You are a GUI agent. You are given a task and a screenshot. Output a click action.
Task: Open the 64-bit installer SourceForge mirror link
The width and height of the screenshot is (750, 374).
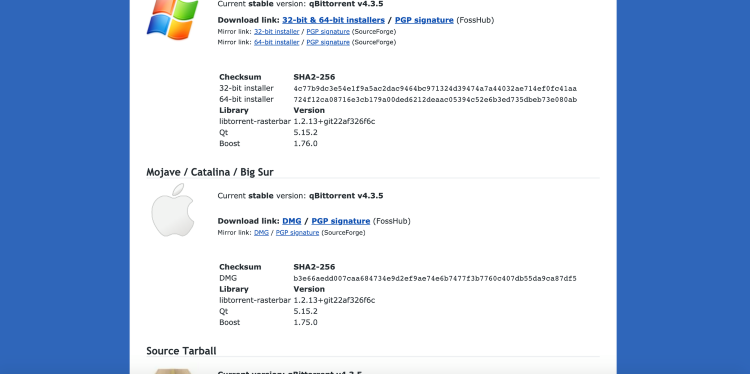pos(276,42)
